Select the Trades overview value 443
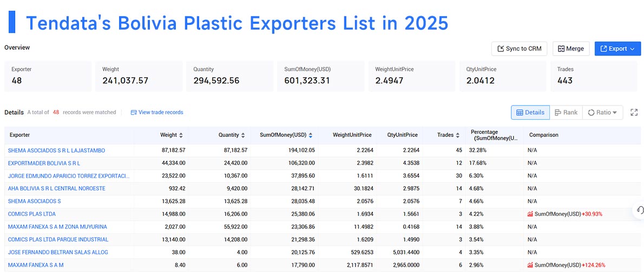This screenshot has height=276, width=644. click(565, 81)
